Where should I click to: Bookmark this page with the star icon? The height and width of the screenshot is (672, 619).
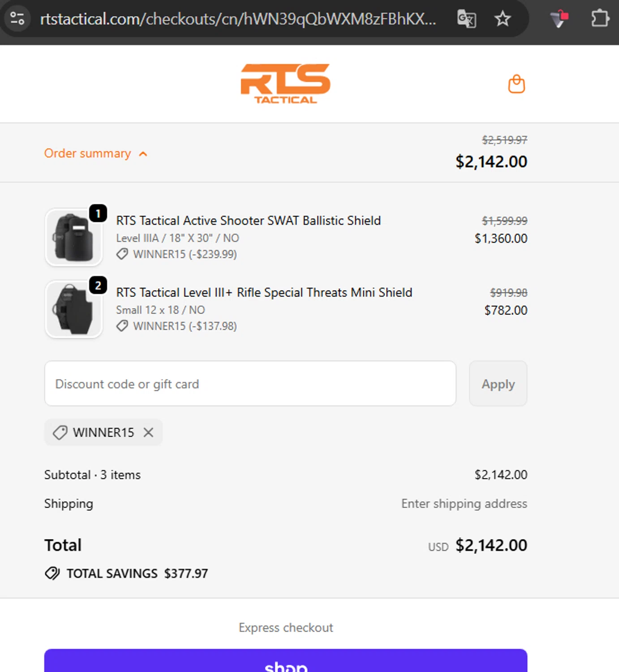point(503,19)
